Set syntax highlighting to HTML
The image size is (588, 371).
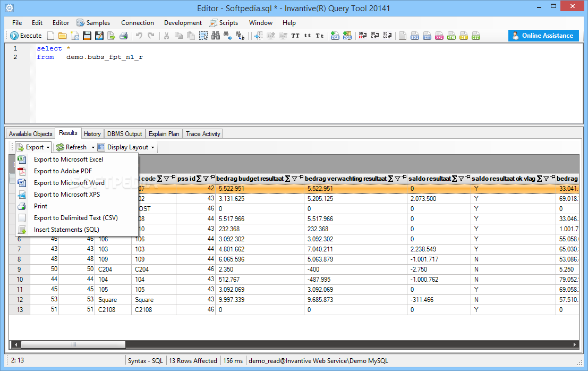coord(451,36)
